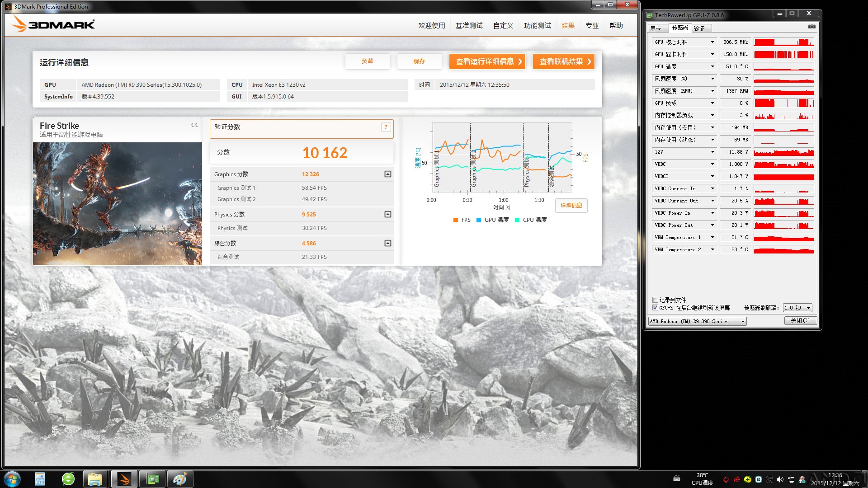Open 传感器刷新率 1.0 秒 dropdown
868x488 pixels.
[798, 308]
